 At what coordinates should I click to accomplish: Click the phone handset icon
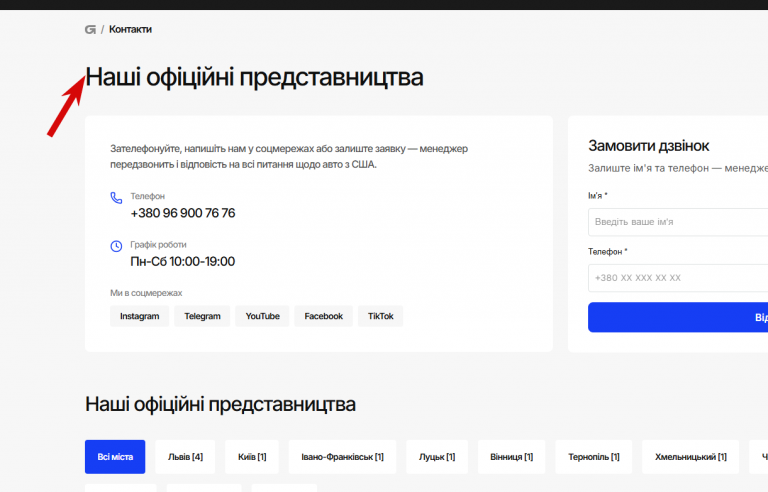coord(116,197)
